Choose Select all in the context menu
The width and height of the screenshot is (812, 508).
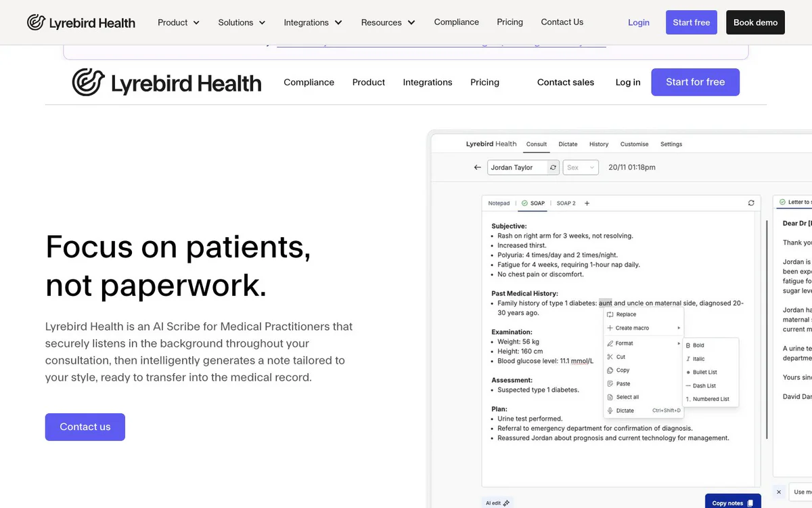(x=623, y=398)
